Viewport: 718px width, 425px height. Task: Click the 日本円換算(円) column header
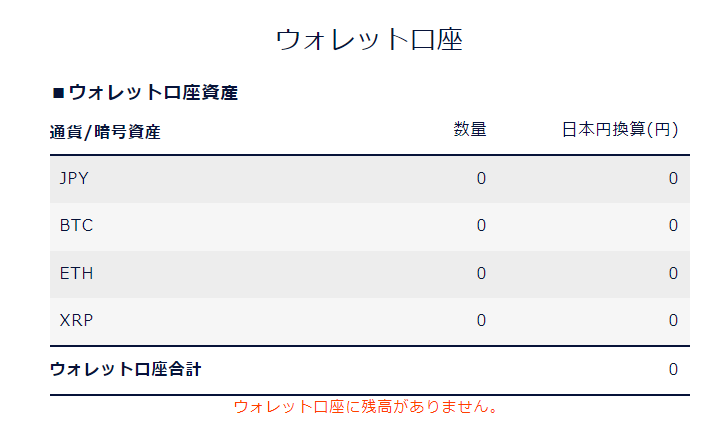click(620, 129)
